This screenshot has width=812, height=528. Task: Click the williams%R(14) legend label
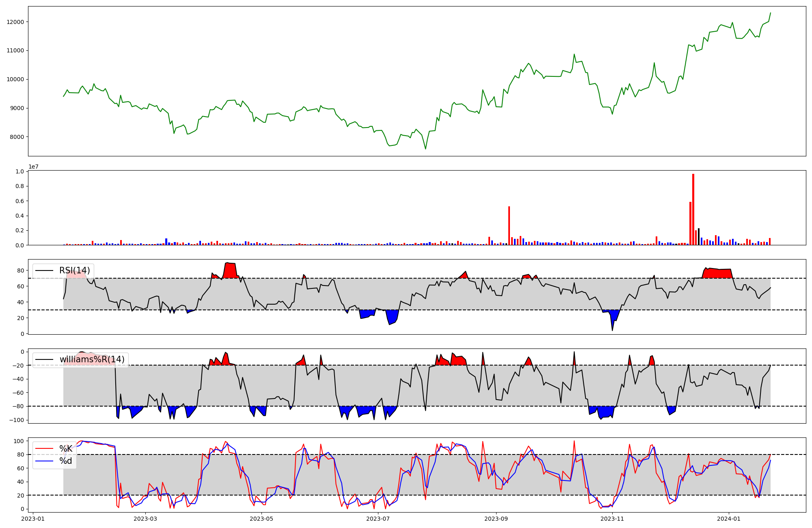[92, 359]
